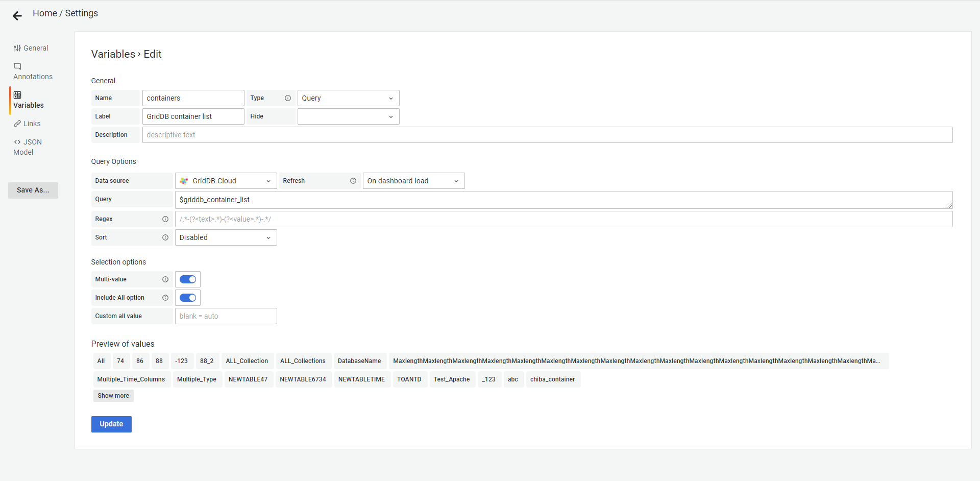
Task: Click Show more preview values
Action: click(113, 396)
